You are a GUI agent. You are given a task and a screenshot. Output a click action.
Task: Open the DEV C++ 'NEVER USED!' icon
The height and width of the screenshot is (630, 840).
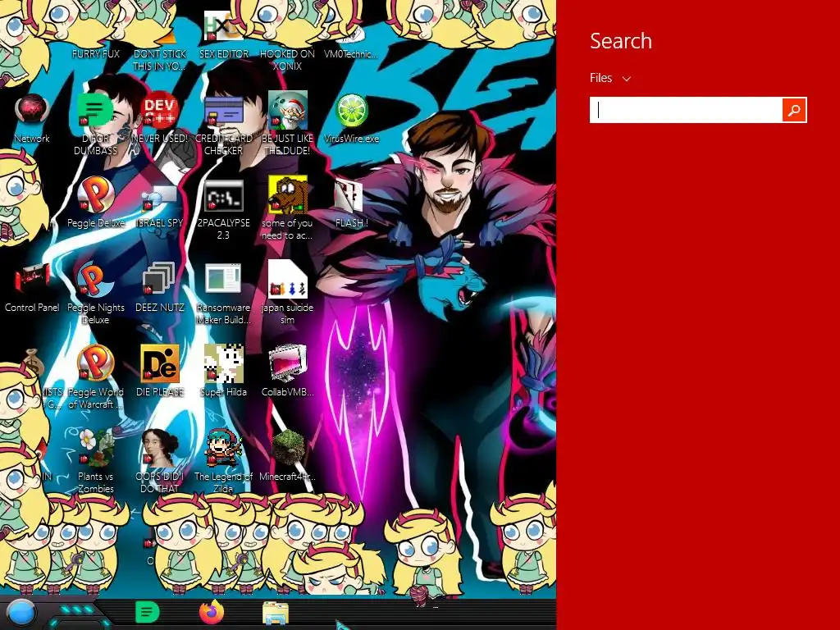160,110
